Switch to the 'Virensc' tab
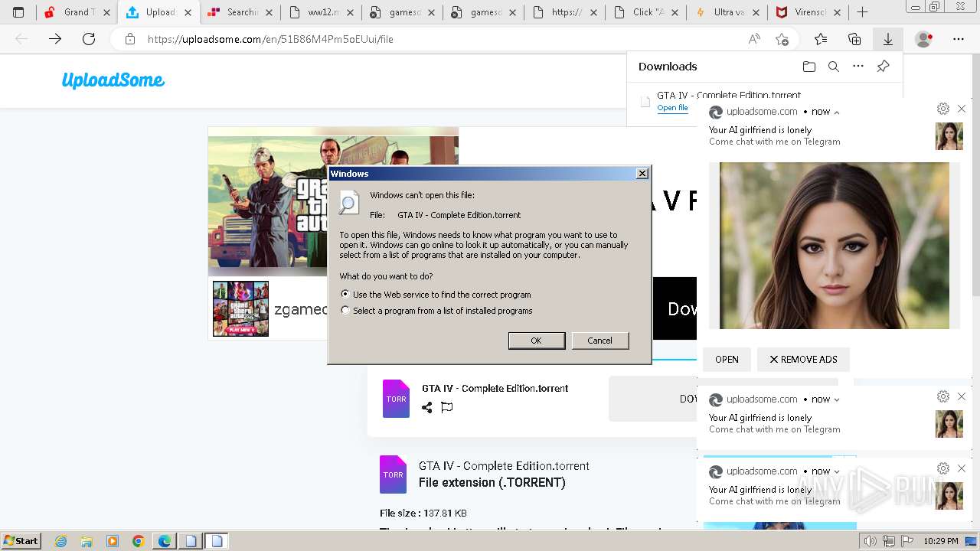 point(809,12)
